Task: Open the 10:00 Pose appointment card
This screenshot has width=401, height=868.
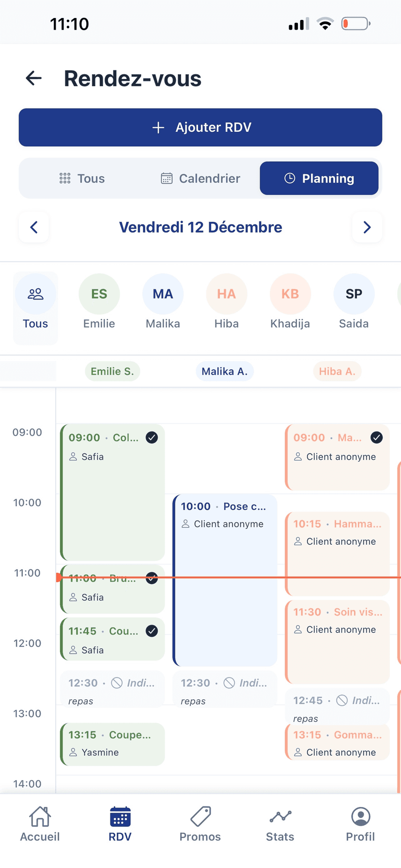Action: click(224, 533)
